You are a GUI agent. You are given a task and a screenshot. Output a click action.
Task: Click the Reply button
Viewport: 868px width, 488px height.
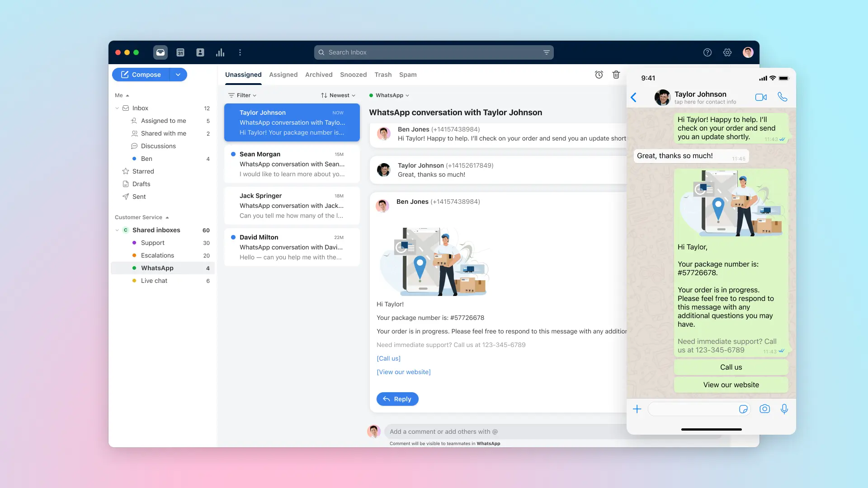click(397, 399)
